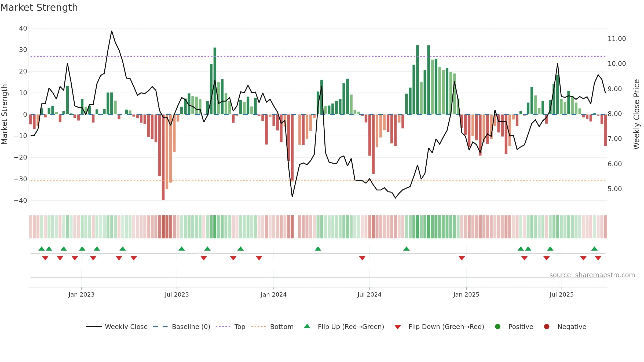The width and height of the screenshot is (644, 362).
Task: Click the Jan 2025 axis label
Action: tap(466, 294)
